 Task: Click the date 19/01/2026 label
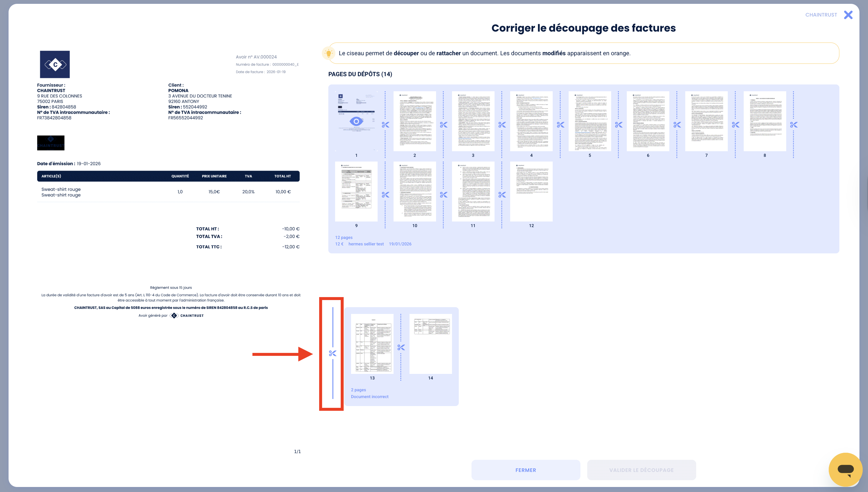(x=400, y=244)
